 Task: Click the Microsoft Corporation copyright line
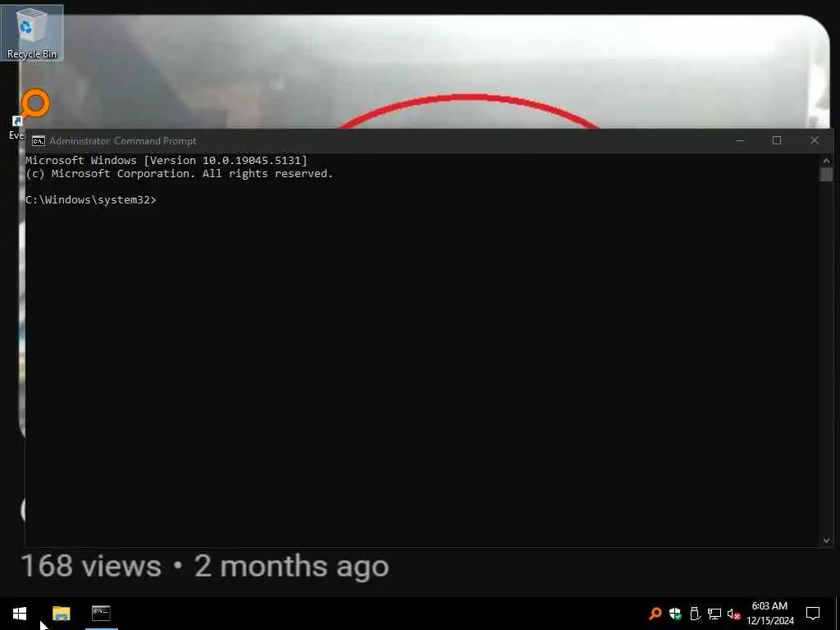pyautogui.click(x=179, y=174)
